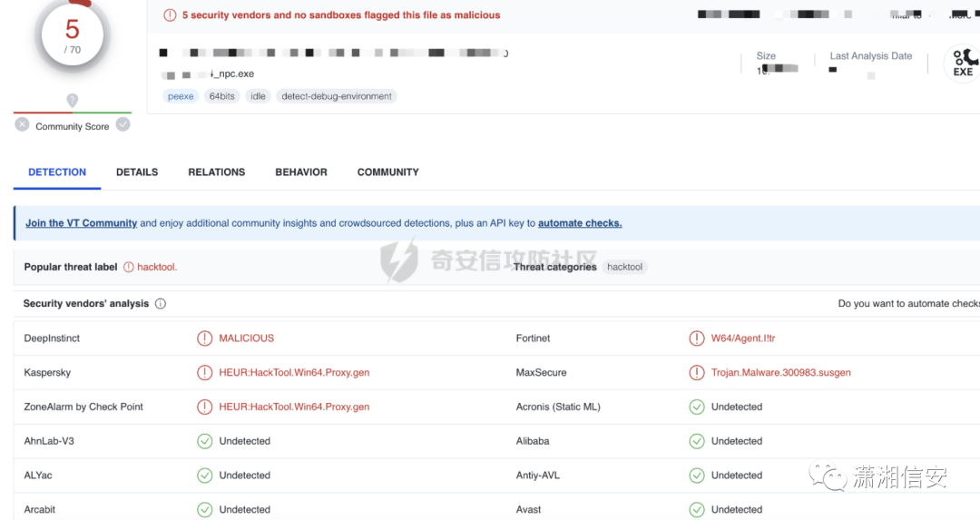Image resolution: width=980 pixels, height=520 pixels.
Task: Click the W64/Agent.I!tr detection name
Action: 743,338
